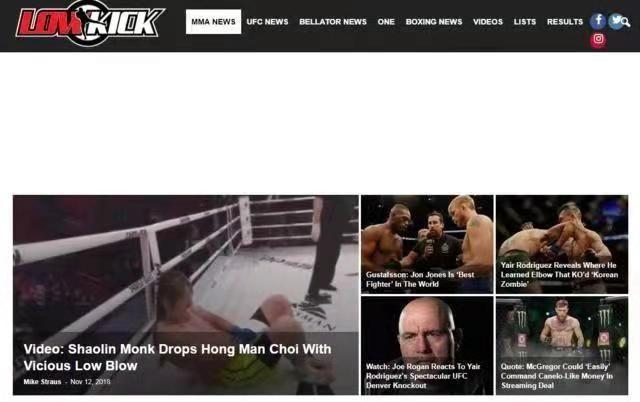Open the UFC News menu
640x402 pixels.
click(x=267, y=22)
